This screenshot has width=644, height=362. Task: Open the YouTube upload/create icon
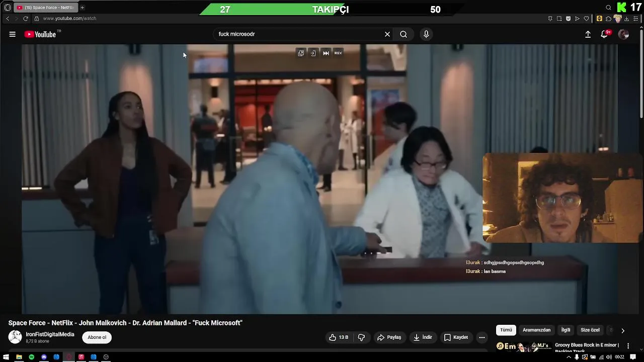[588, 34]
